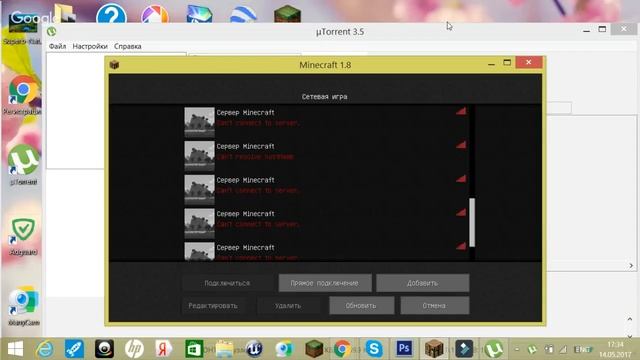The height and width of the screenshot is (360, 640).
Task: Open the Файл menu in µTorrent
Action: (x=57, y=46)
